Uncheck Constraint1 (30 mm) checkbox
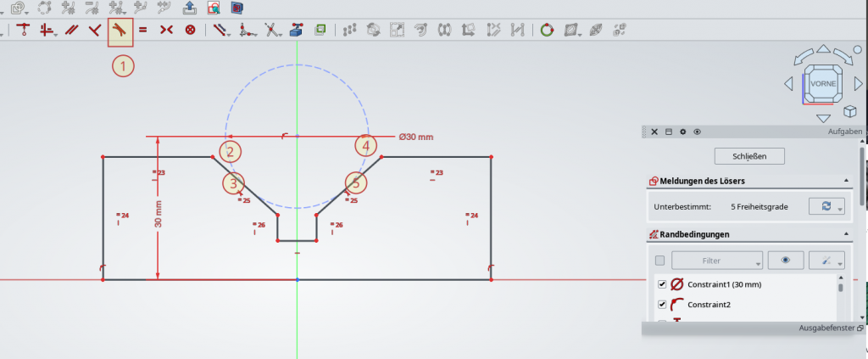Viewport: 868px width, 359px height. (663, 284)
